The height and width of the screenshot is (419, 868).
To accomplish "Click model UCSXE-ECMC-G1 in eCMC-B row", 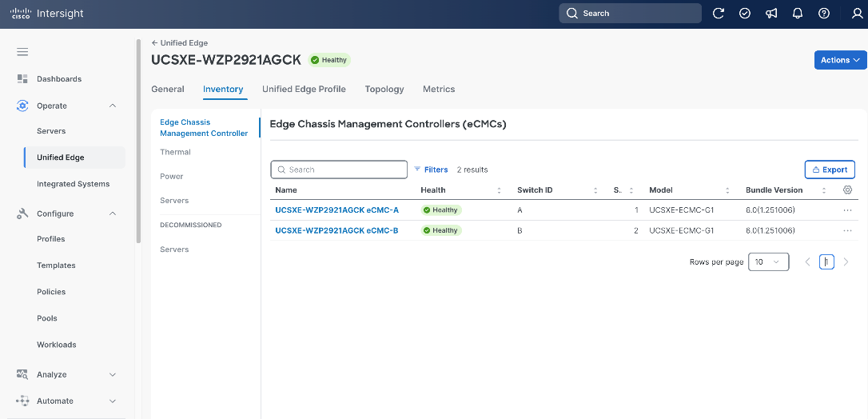I will click(x=682, y=230).
